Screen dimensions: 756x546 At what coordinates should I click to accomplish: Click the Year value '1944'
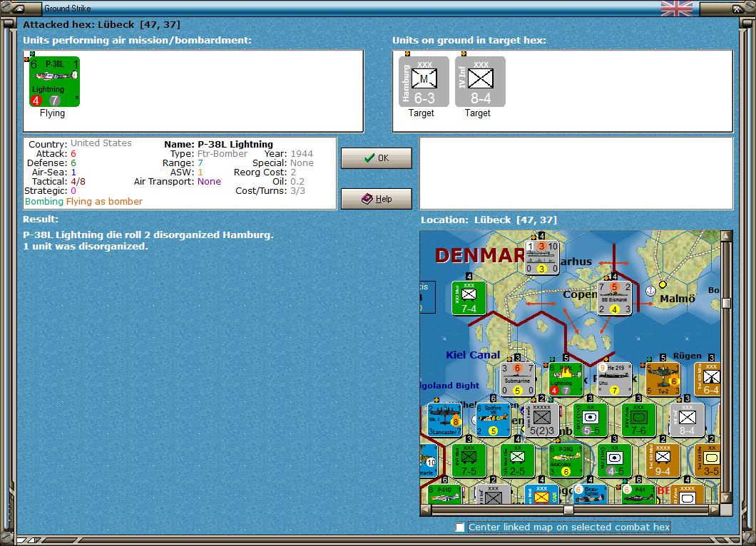pos(302,154)
